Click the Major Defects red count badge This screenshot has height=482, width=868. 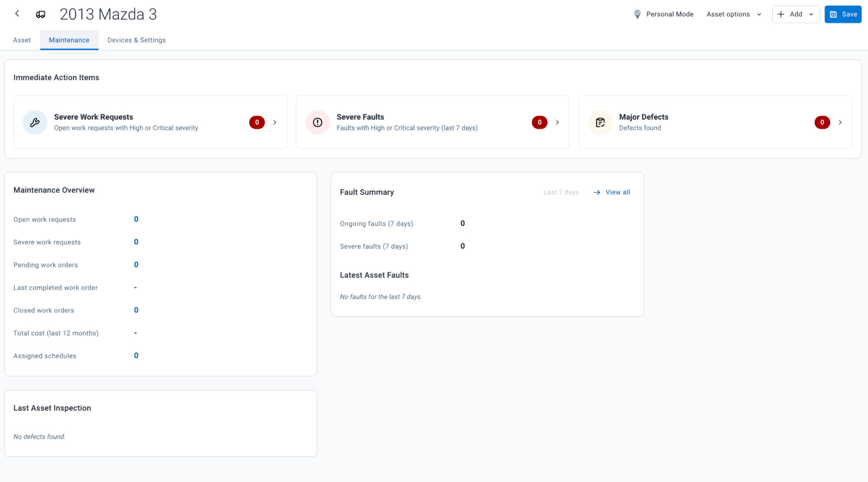tap(822, 123)
